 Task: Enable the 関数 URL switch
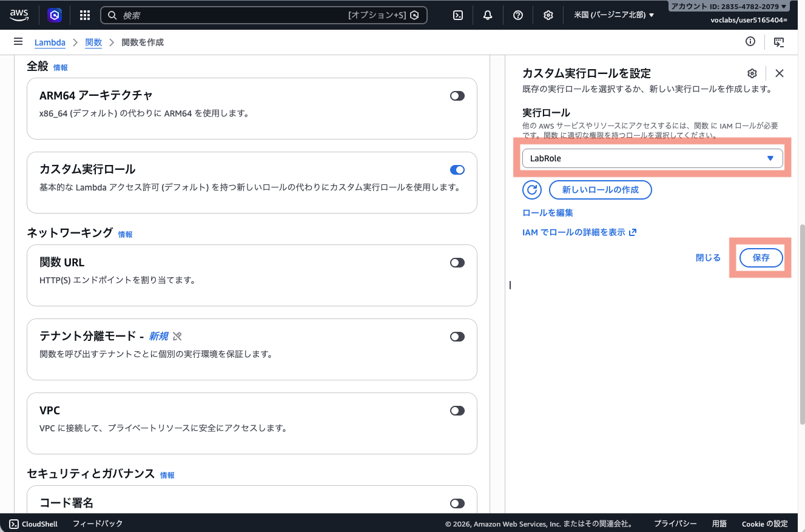coord(457,263)
